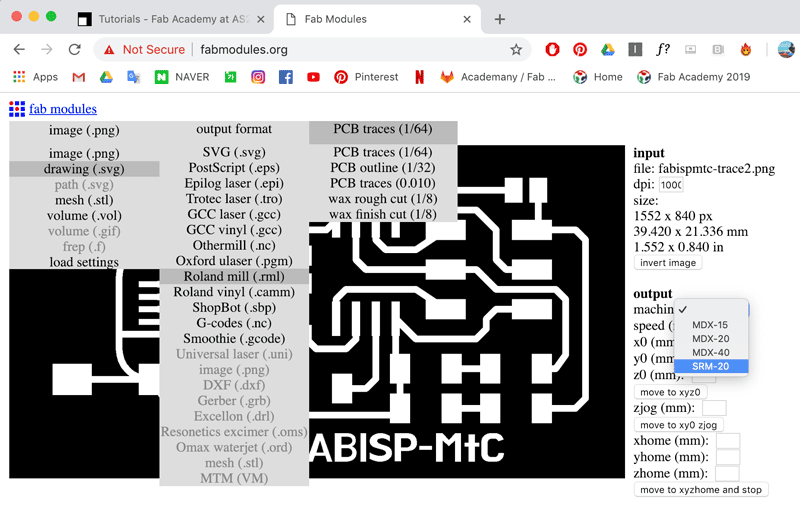Choose wax rough cut (1/8) process
800x517 pixels.
[383, 199]
